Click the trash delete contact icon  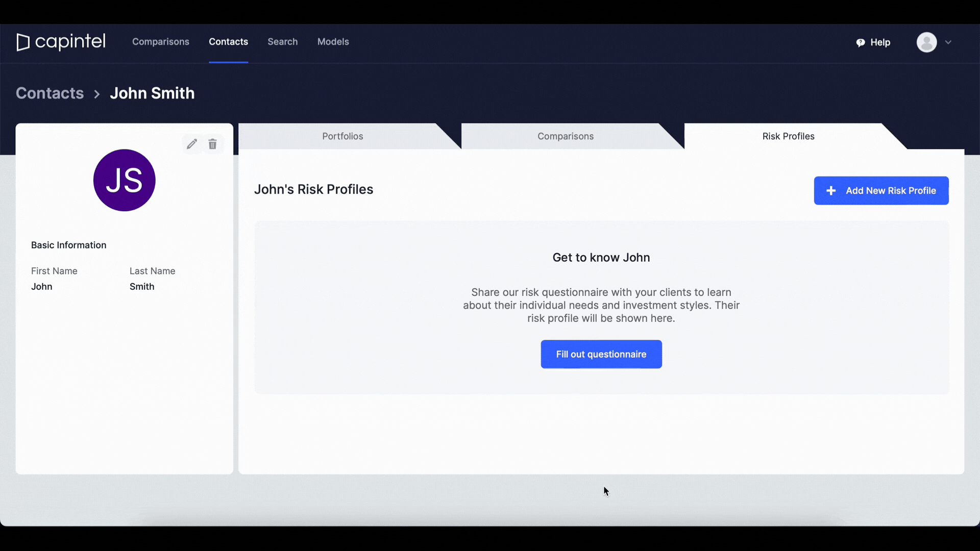point(213,144)
